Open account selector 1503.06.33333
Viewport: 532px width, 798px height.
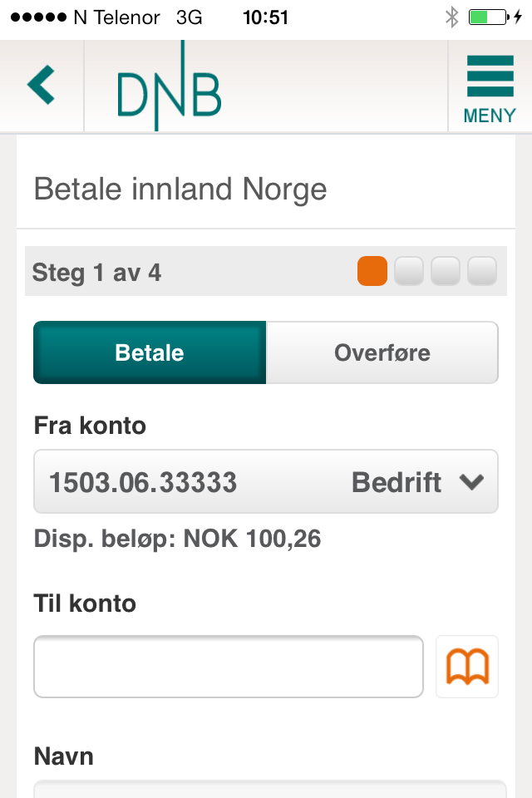(x=143, y=482)
